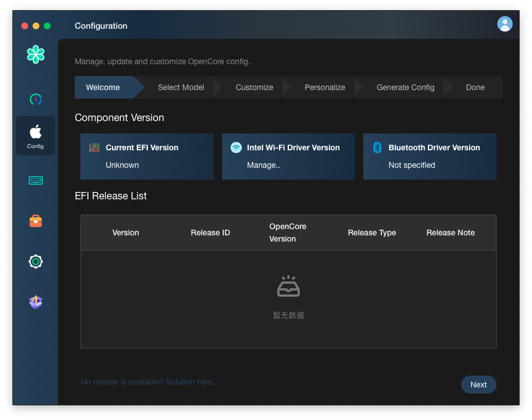Viewport: 532px width, 420px height.
Task: Click the 暂无数据 empty-state text
Action: (288, 315)
